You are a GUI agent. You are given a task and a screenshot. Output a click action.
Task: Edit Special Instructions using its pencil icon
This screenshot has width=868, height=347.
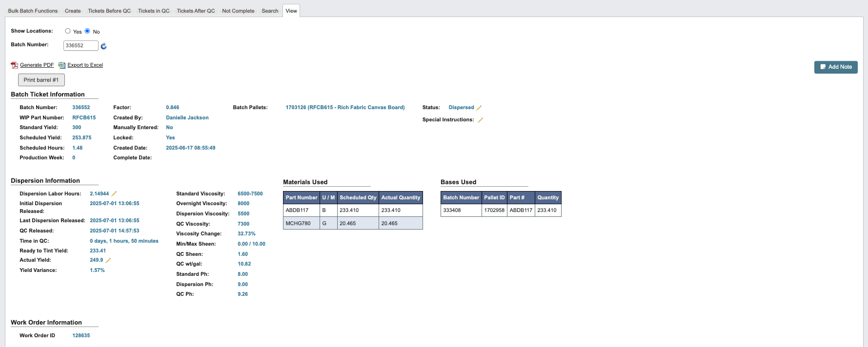[x=480, y=120]
